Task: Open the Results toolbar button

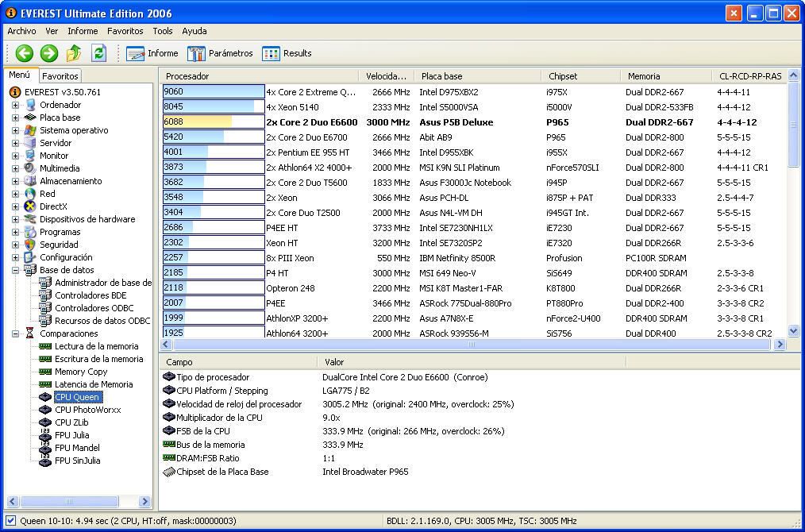Action: 287,53
